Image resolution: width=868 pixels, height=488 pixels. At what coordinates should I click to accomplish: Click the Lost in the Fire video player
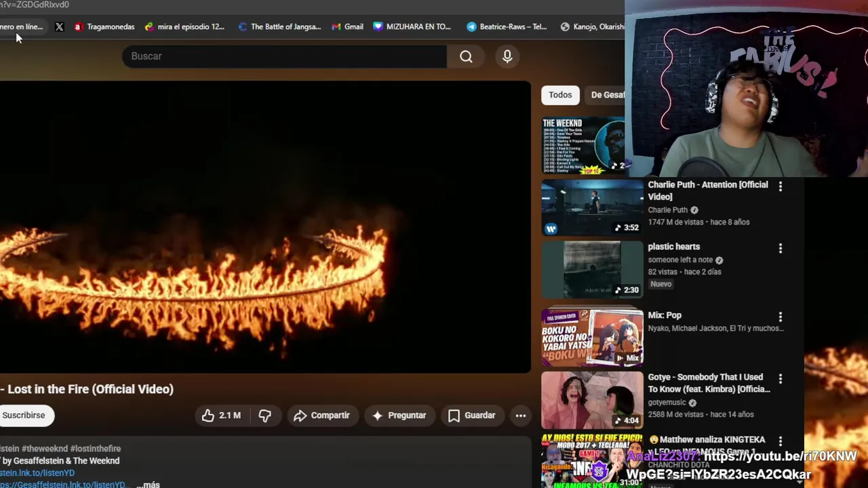265,227
